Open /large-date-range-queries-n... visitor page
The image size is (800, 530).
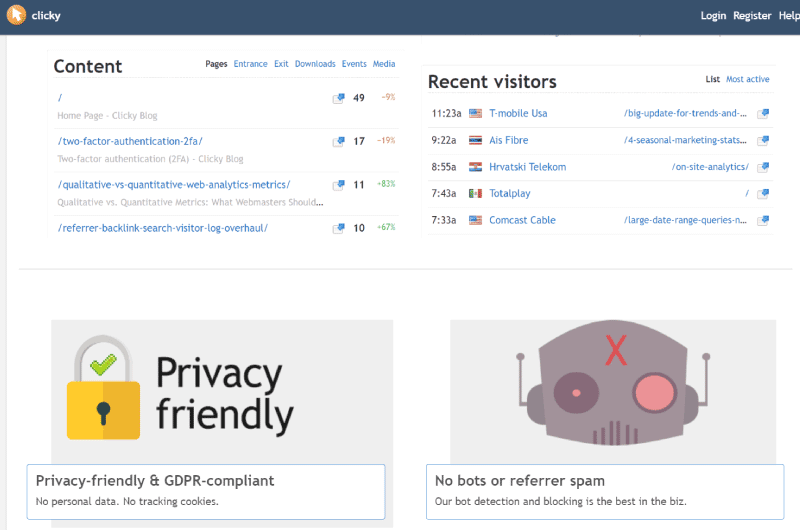pyautogui.click(x=685, y=220)
